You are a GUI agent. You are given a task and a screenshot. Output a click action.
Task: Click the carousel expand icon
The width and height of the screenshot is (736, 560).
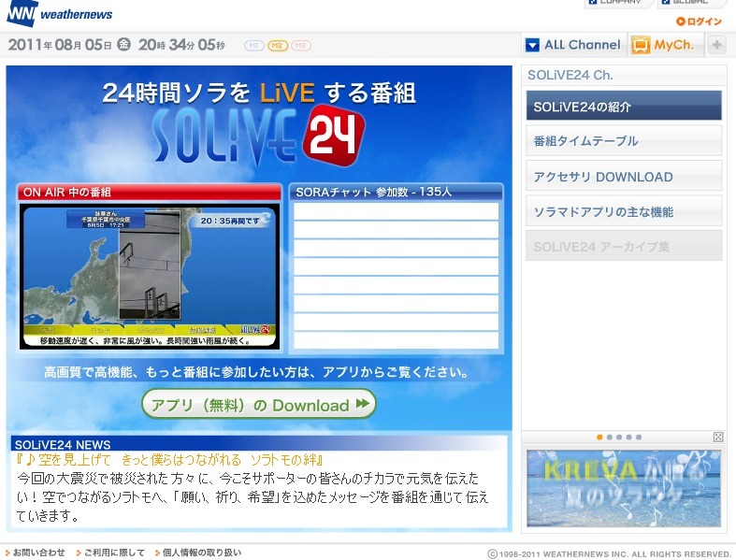click(x=718, y=437)
